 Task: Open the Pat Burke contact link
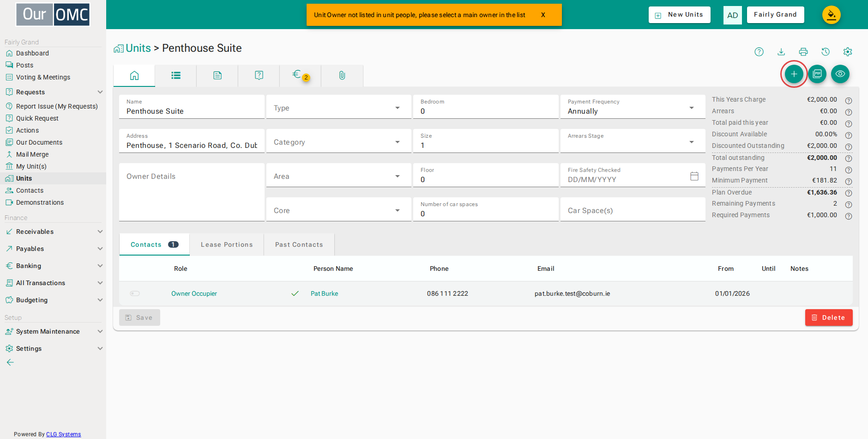[324, 293]
